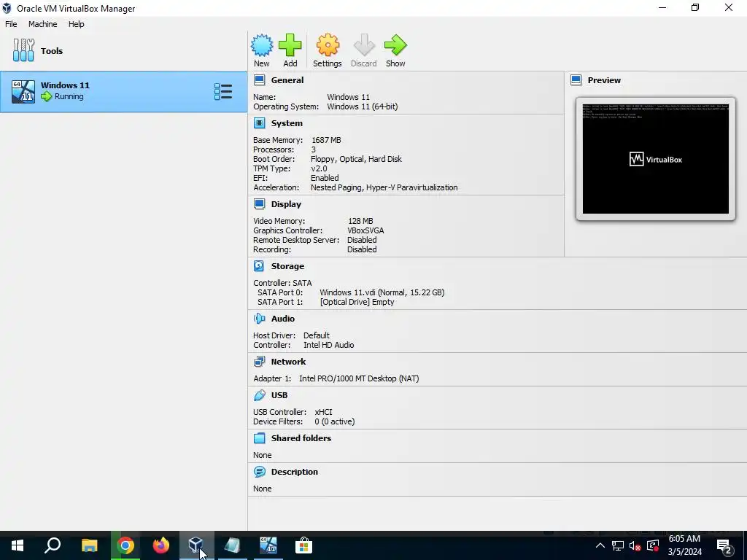Click the green Show arrow icon
The width and height of the screenshot is (747, 560).
pos(395,45)
